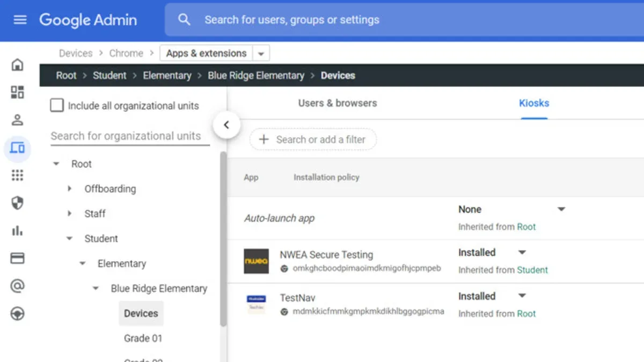Click Apps & extensions breadcrumb button
This screenshot has height=362, width=644.
coord(207,53)
